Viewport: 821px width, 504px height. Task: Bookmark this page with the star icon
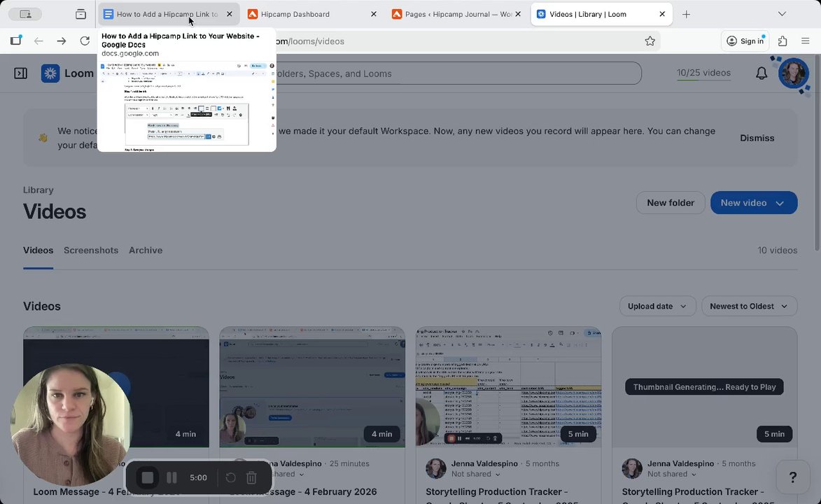point(650,41)
